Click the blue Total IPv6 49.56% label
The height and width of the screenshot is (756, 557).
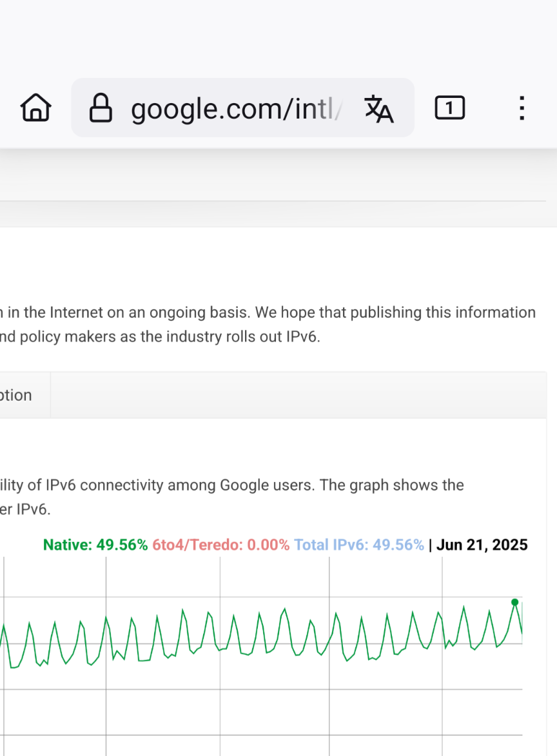[359, 545]
